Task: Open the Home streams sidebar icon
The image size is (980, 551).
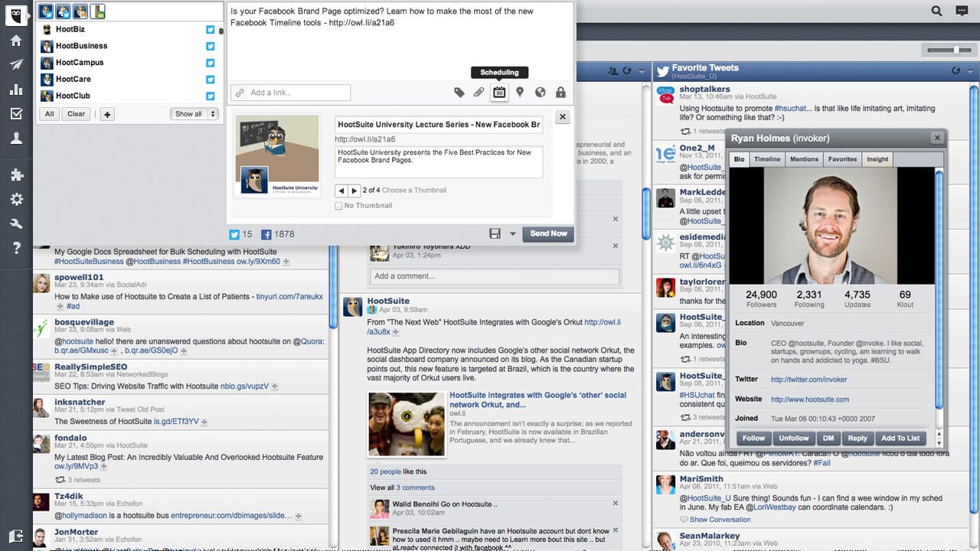Action: 15,40
